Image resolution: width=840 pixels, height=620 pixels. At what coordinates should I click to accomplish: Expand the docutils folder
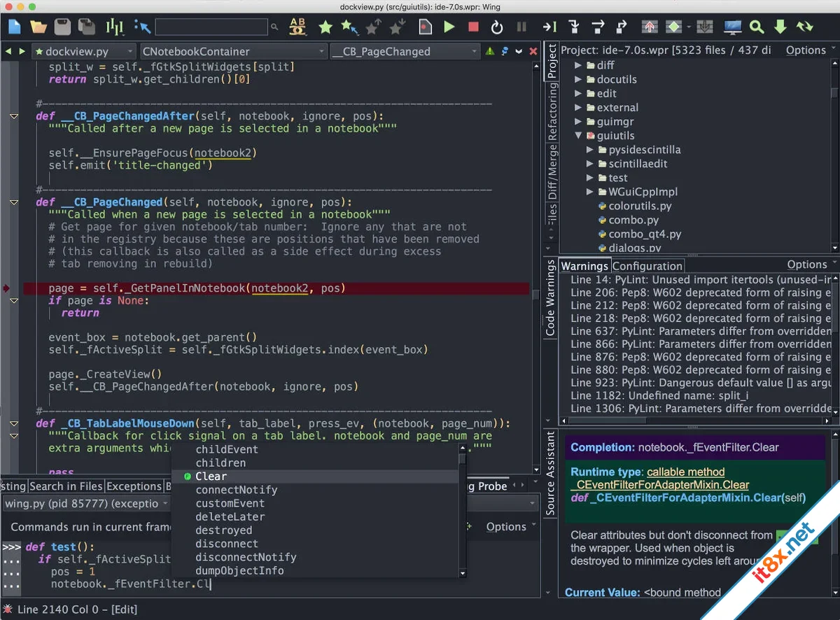tap(578, 79)
